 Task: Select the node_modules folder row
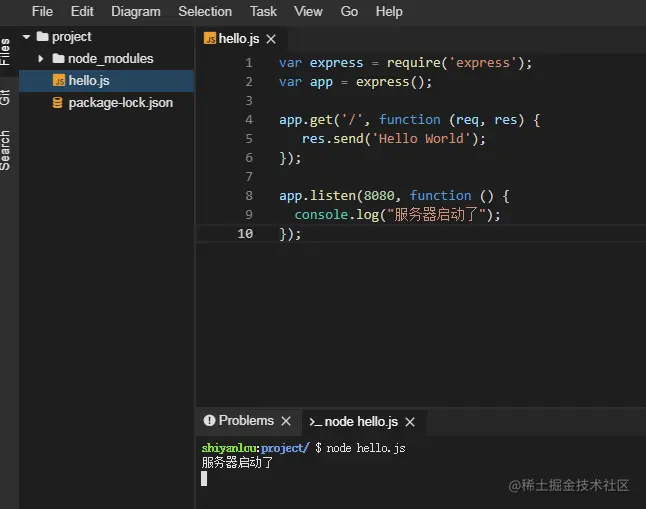click(x=106, y=59)
